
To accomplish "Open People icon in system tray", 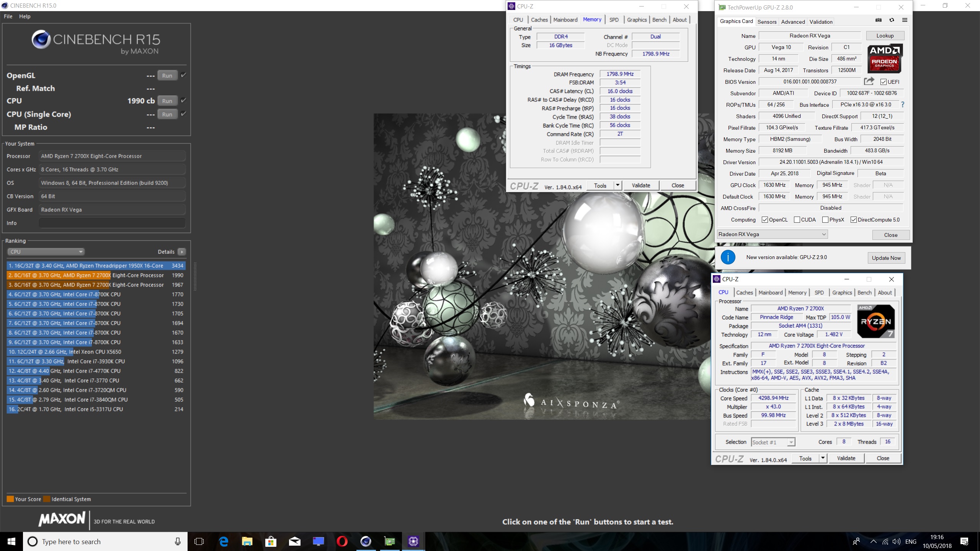I will [x=856, y=541].
